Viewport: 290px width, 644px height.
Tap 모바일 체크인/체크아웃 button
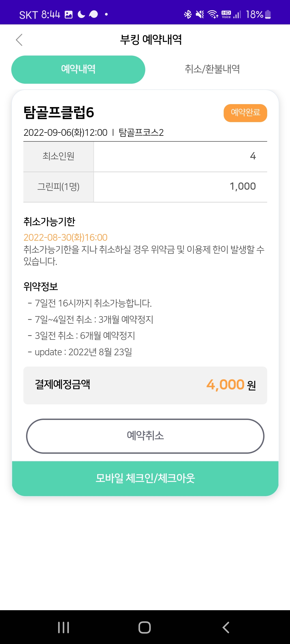[x=145, y=478]
